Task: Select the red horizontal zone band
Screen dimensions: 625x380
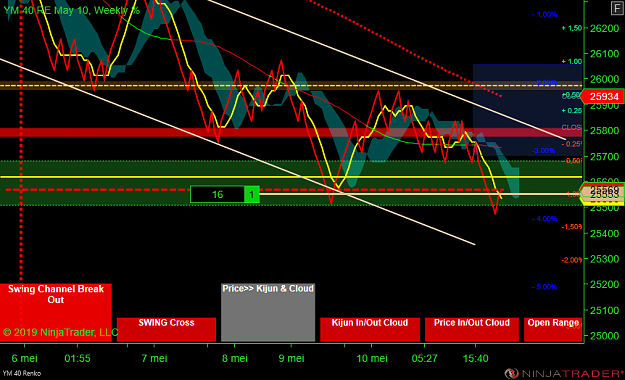Action: tap(291, 132)
